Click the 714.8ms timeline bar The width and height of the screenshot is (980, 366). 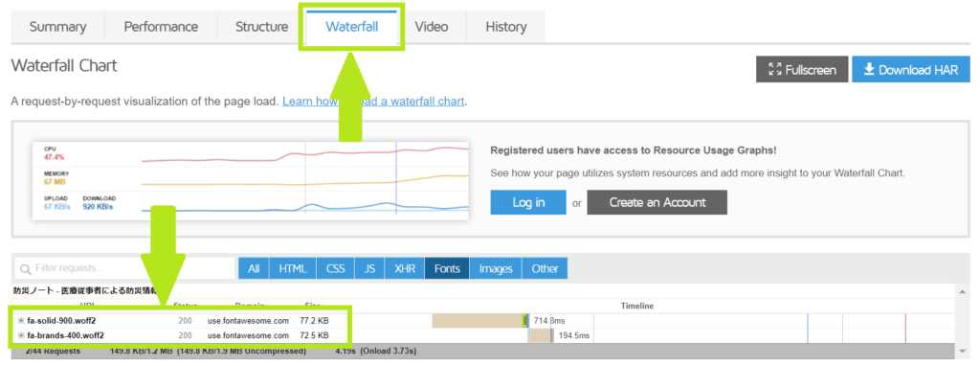(480, 320)
